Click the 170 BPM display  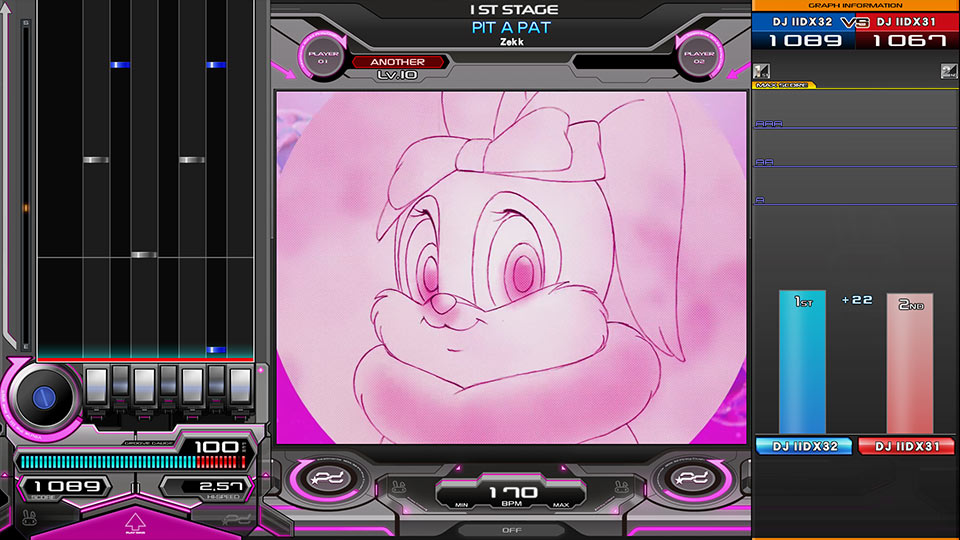coord(513,493)
